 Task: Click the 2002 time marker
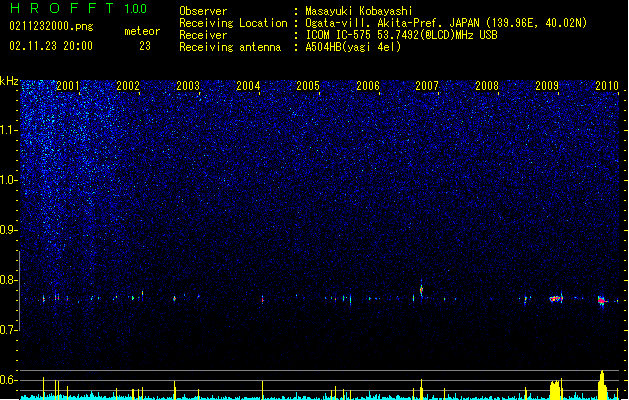(x=128, y=85)
